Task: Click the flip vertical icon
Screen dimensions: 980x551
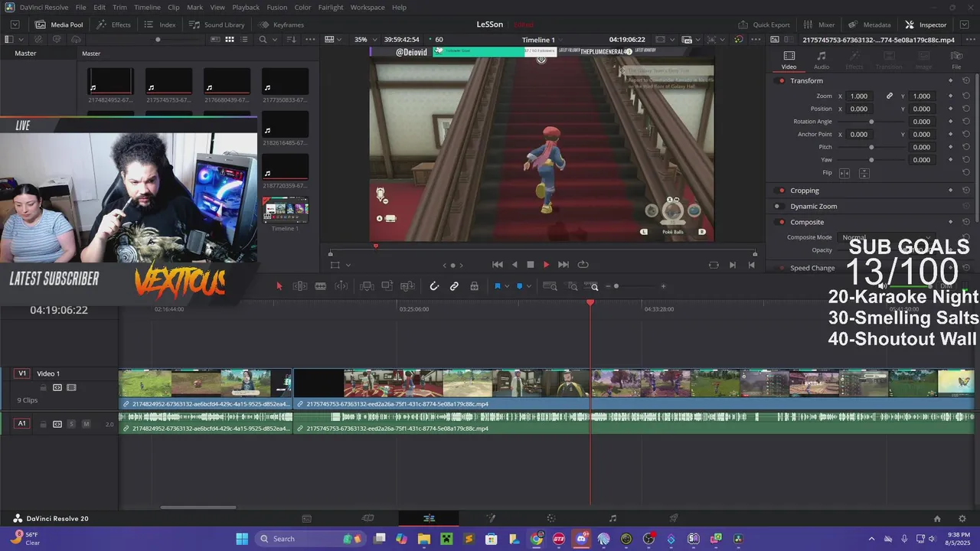Action: tap(864, 173)
